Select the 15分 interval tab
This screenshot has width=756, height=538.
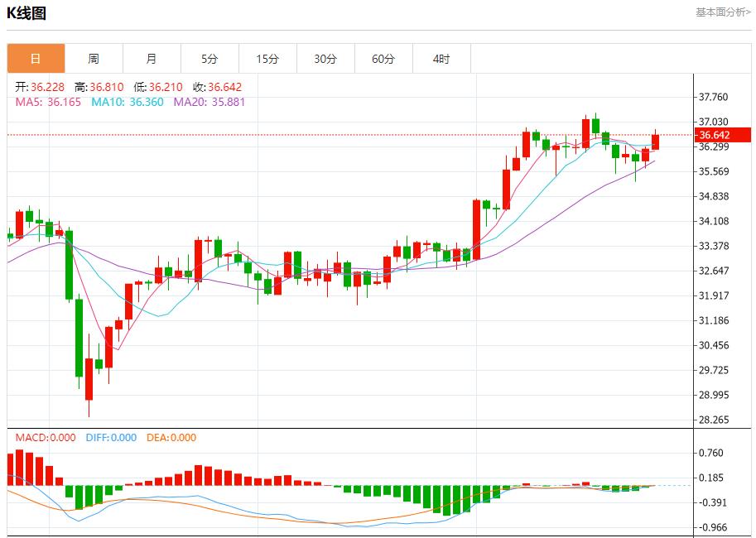coord(267,59)
